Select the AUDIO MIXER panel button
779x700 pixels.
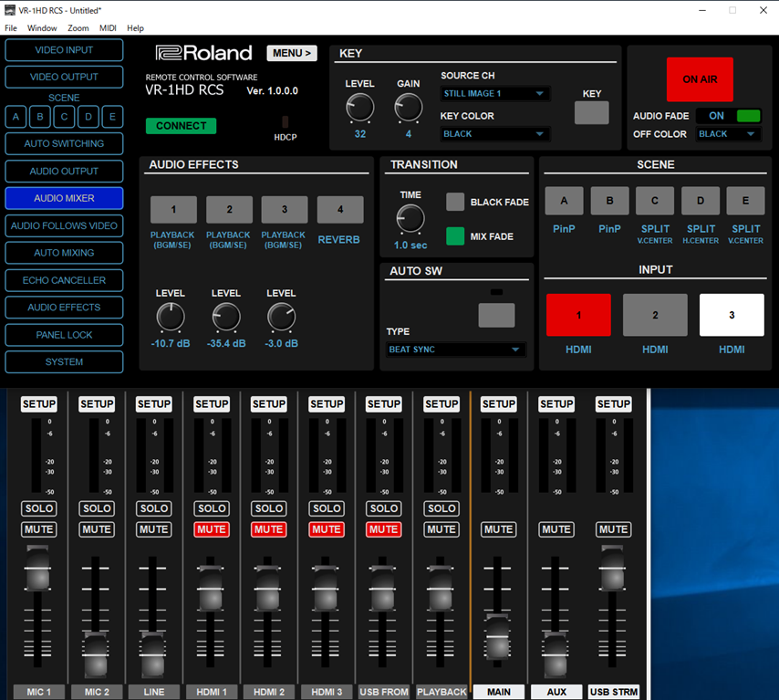click(64, 198)
